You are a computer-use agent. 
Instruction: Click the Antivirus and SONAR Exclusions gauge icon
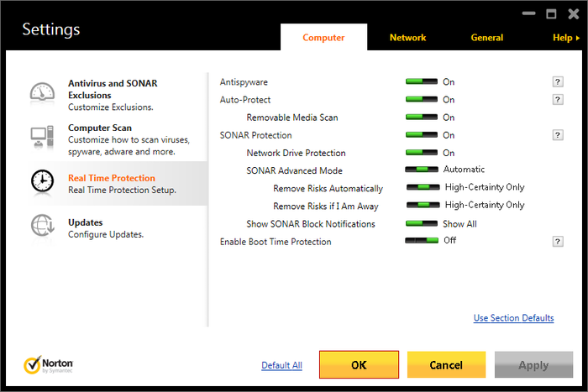[x=42, y=92]
